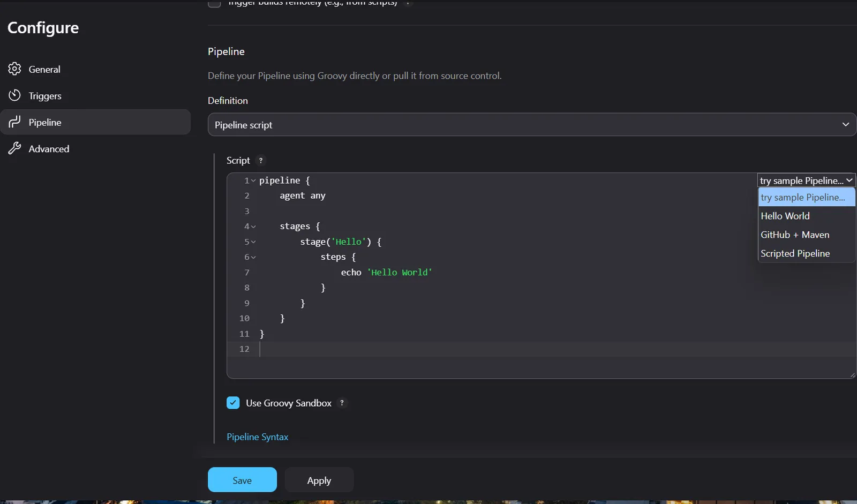The height and width of the screenshot is (504, 857).
Task: Open the Pipeline Syntax link
Action: 257,437
